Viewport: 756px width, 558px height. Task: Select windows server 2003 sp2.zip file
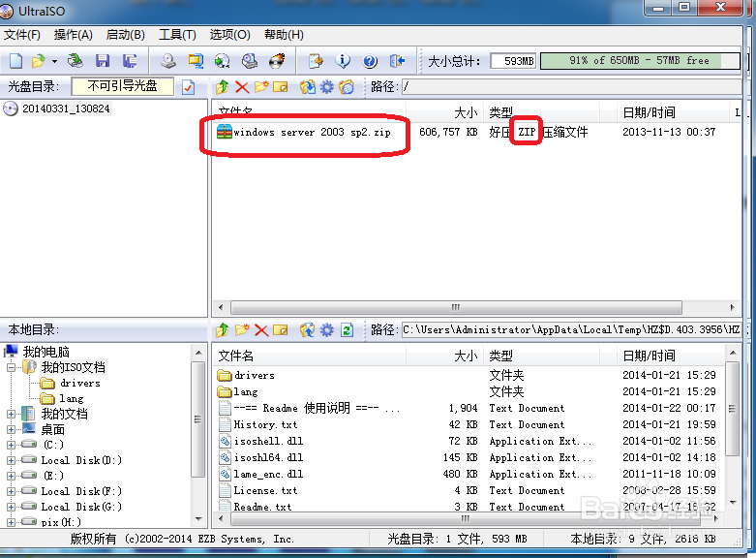(x=312, y=132)
